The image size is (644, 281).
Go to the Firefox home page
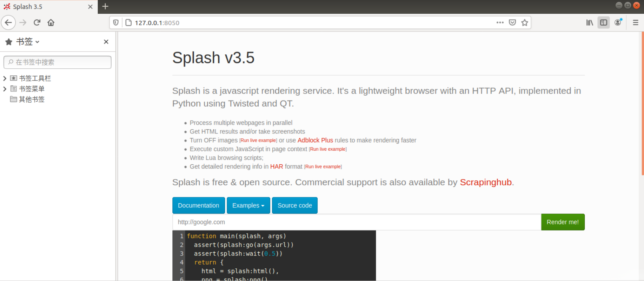coord(51,23)
